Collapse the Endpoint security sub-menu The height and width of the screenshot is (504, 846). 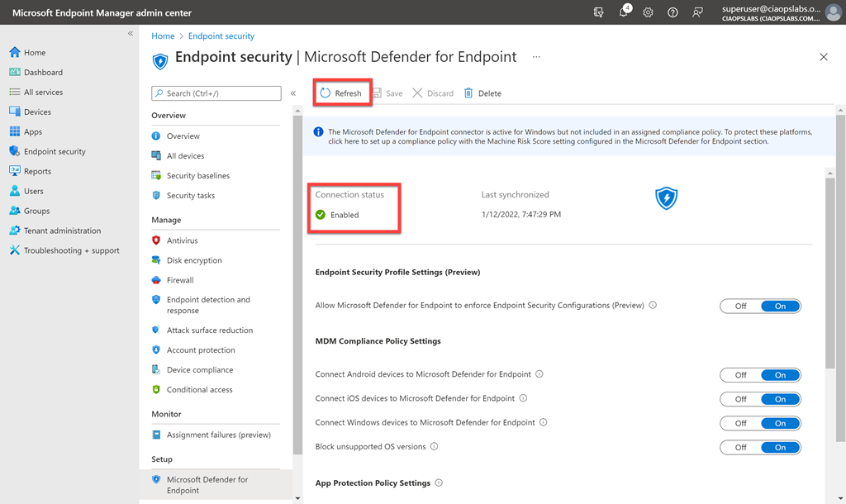(x=293, y=93)
